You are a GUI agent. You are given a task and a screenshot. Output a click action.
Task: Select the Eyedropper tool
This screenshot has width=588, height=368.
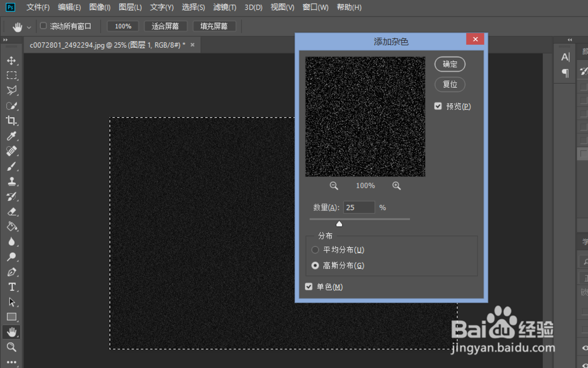pos(12,136)
